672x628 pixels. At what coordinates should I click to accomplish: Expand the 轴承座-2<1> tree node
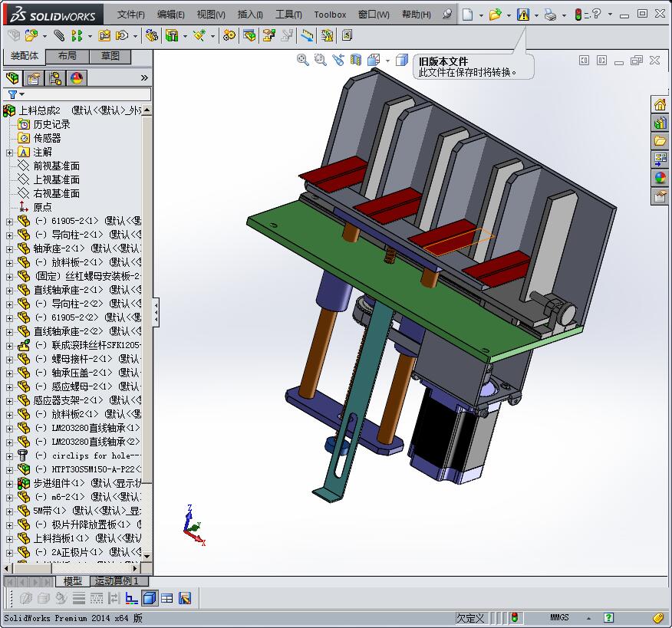point(9,249)
